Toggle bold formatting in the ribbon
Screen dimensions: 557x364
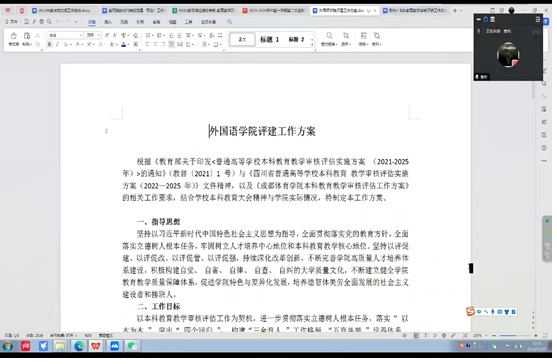pyautogui.click(x=49, y=44)
